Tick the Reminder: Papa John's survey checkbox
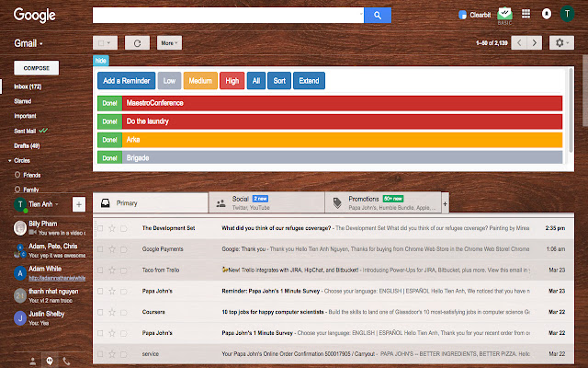The image size is (588, 368). [x=100, y=291]
